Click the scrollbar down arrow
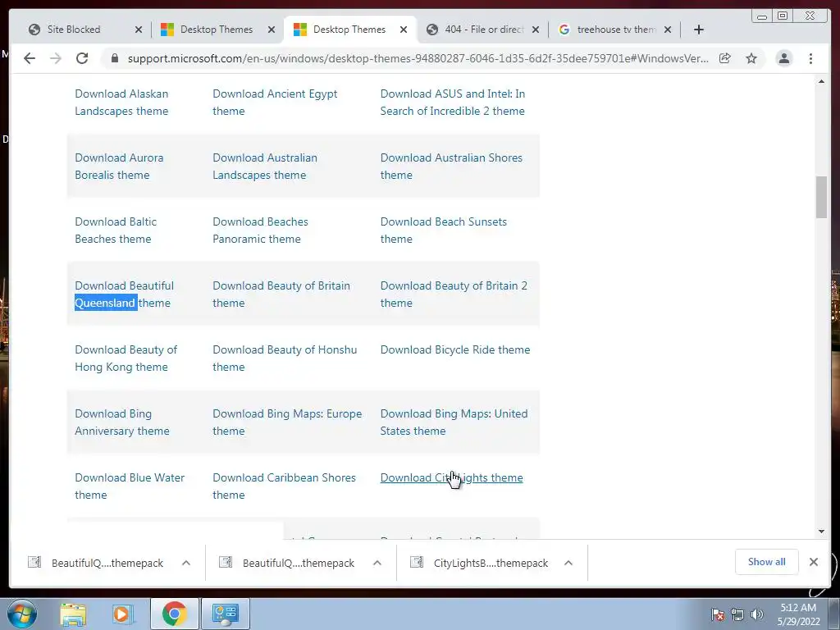The height and width of the screenshot is (630, 840). 821,532
